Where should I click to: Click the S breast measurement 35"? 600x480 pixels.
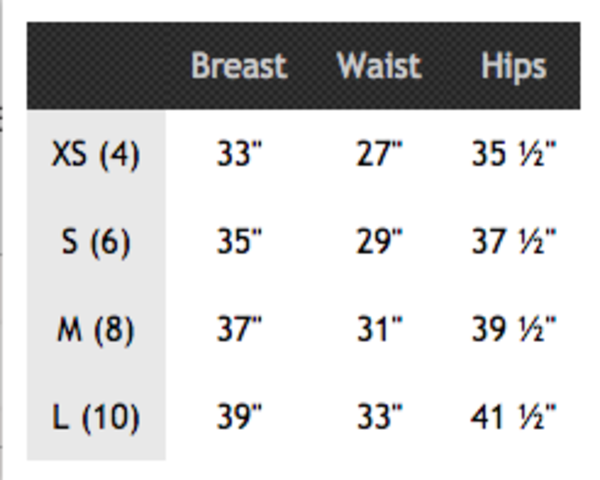239,242
